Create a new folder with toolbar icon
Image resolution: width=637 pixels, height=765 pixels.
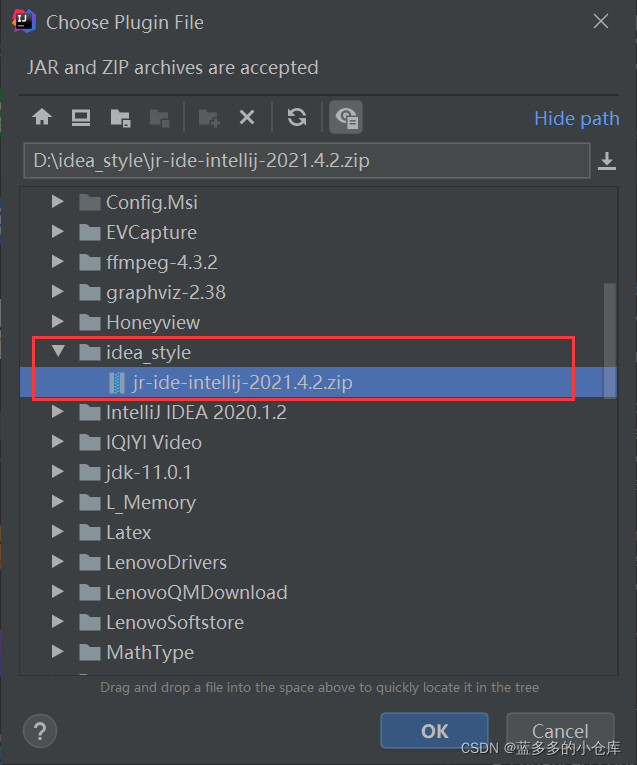(209, 118)
